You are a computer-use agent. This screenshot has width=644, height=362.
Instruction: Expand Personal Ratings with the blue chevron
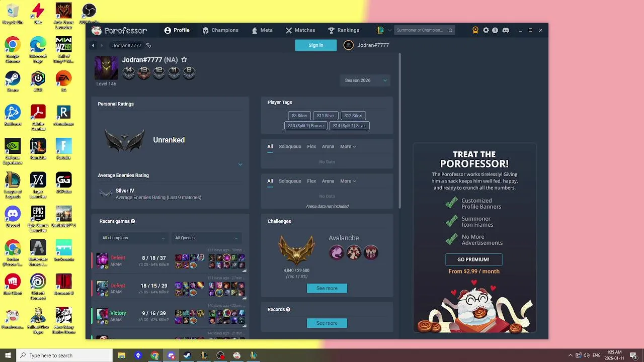tap(240, 164)
